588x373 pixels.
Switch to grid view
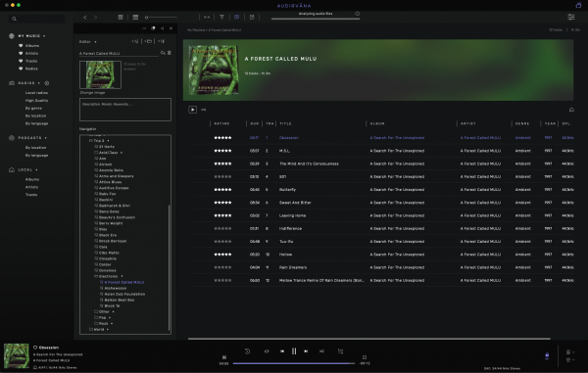pos(121,18)
